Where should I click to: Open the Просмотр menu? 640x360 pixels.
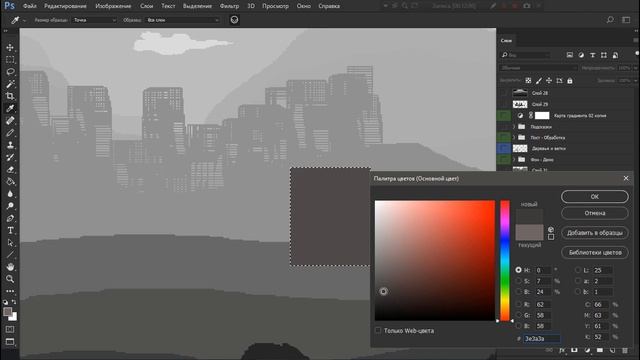(275, 6)
